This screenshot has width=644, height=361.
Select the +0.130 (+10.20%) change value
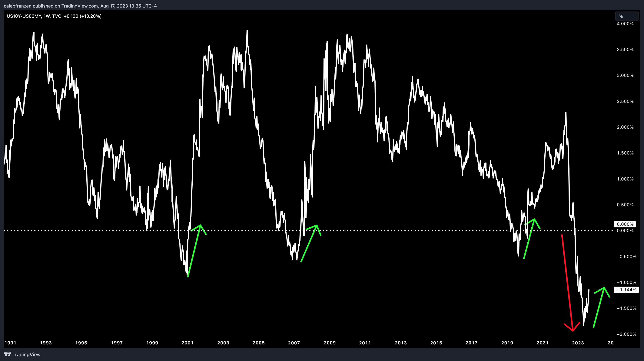coord(82,16)
